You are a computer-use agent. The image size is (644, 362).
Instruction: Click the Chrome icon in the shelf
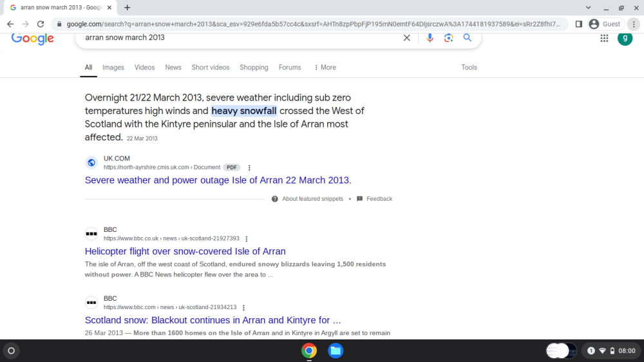tap(309, 351)
